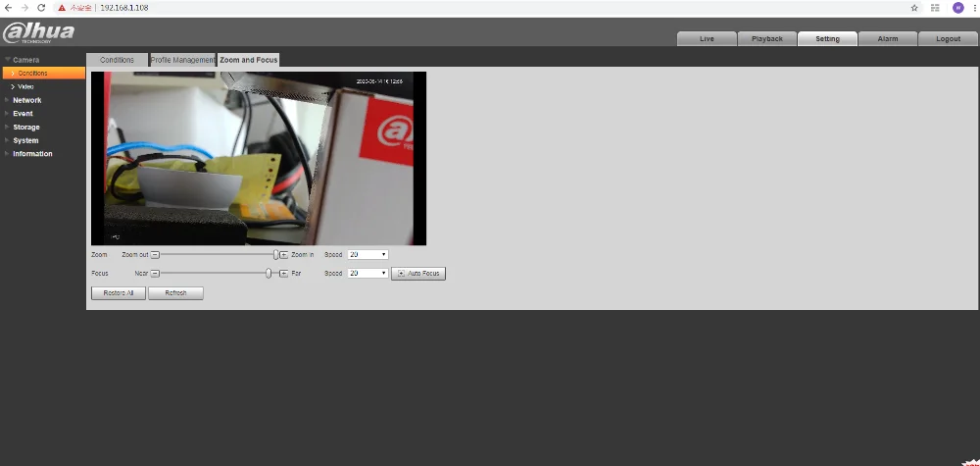Click the extension icon next to bookmark star
This screenshot has width=980, height=466.
pyautogui.click(x=935, y=8)
